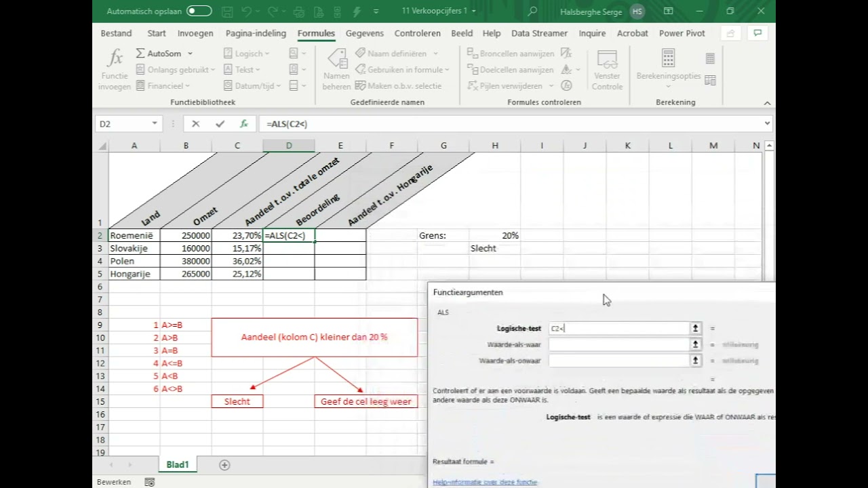Screen dimensions: 868x488
Task: Click the AutoSom sigma icon
Action: tap(140, 54)
